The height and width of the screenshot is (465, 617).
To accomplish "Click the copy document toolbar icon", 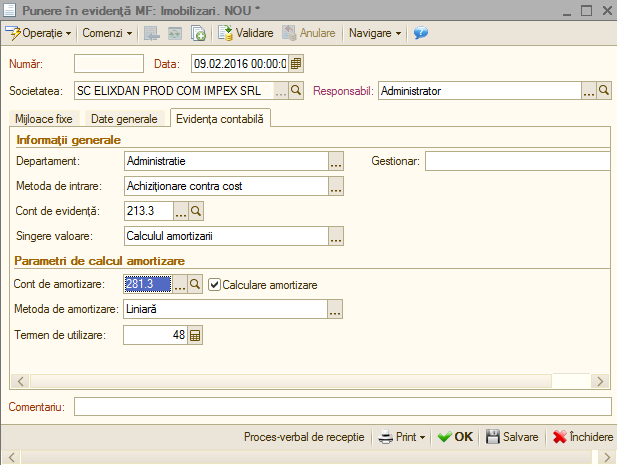I will click(x=198, y=33).
